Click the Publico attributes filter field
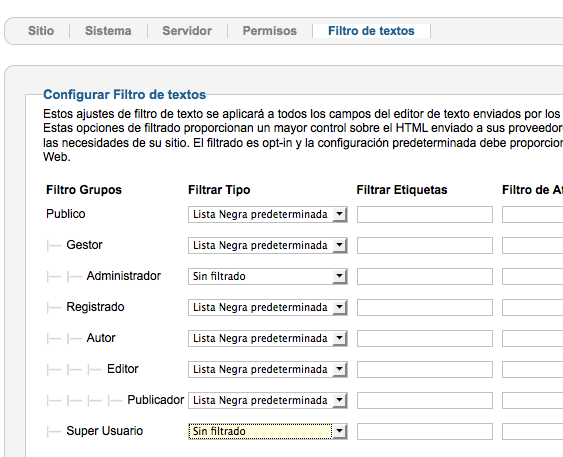Viewport: 563px width, 457px height. (x=532, y=214)
